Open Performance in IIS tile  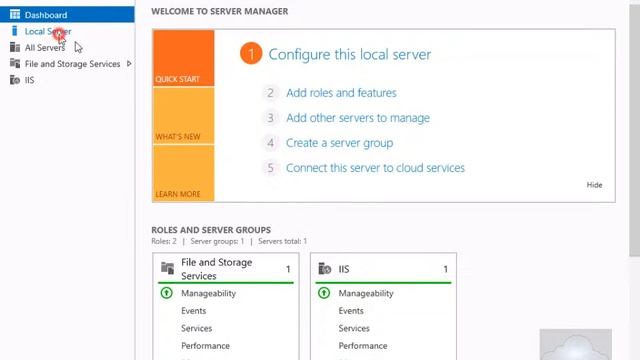[x=362, y=346]
